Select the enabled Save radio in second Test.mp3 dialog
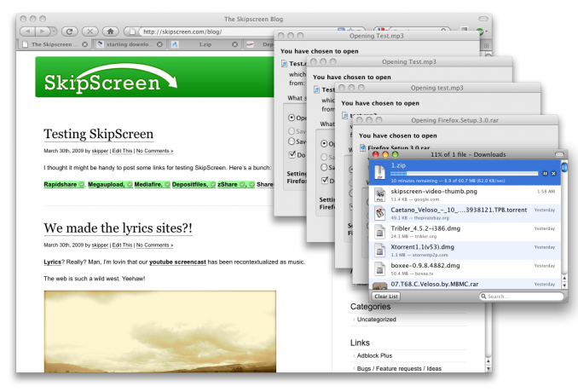578x392 pixels. tap(324, 168)
